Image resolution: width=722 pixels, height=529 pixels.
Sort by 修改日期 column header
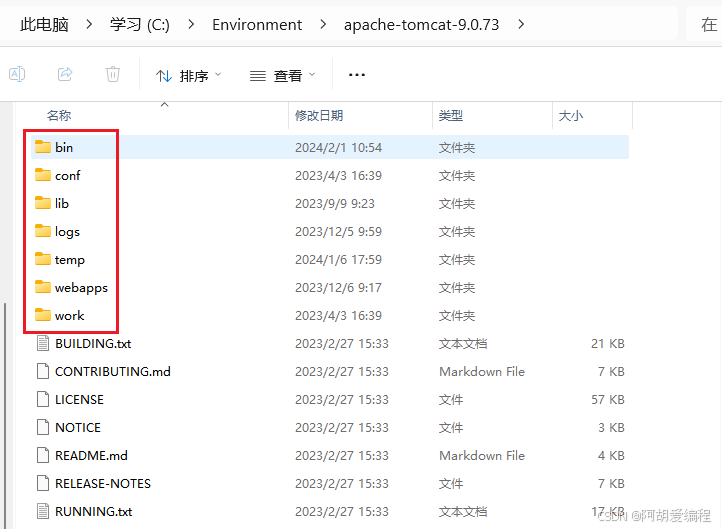[x=319, y=116]
